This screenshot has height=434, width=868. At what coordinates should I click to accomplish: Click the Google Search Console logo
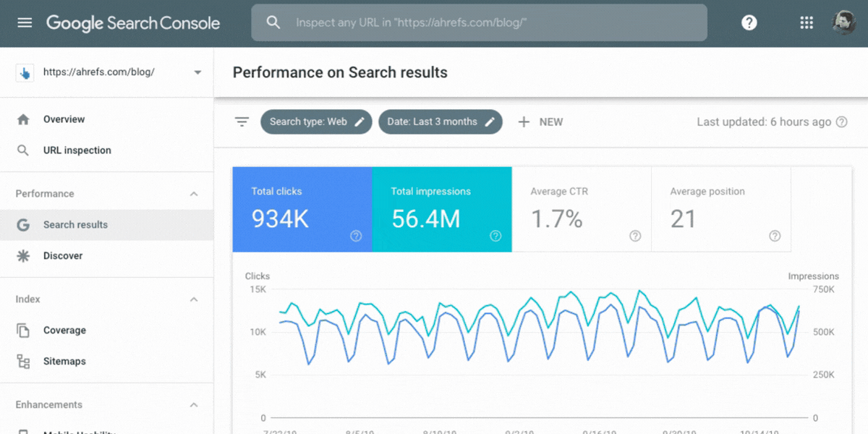(x=133, y=22)
